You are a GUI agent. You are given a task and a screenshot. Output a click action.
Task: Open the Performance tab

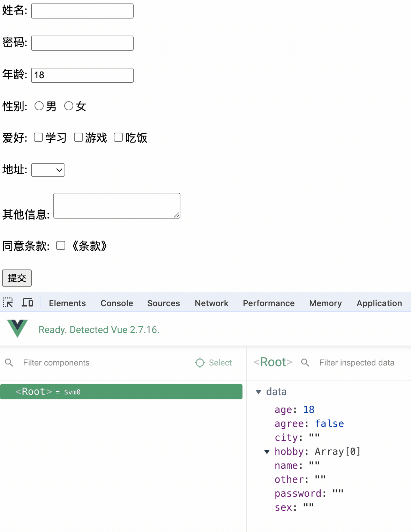[269, 303]
